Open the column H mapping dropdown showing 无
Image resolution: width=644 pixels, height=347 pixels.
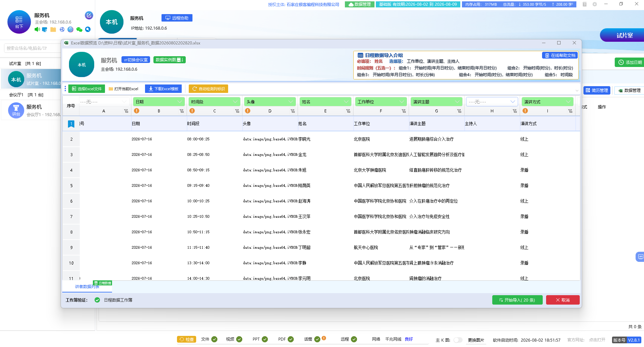pyautogui.click(x=492, y=102)
